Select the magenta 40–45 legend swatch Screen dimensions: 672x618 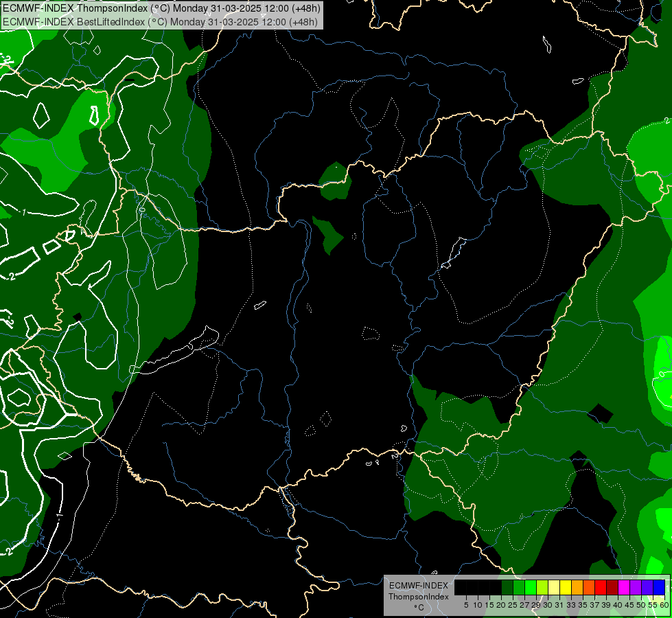tap(623, 587)
